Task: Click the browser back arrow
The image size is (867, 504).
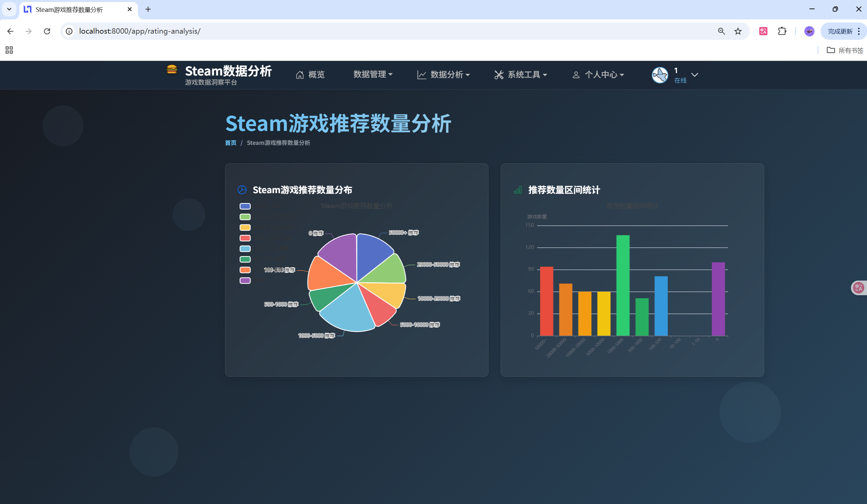Action: [10, 31]
